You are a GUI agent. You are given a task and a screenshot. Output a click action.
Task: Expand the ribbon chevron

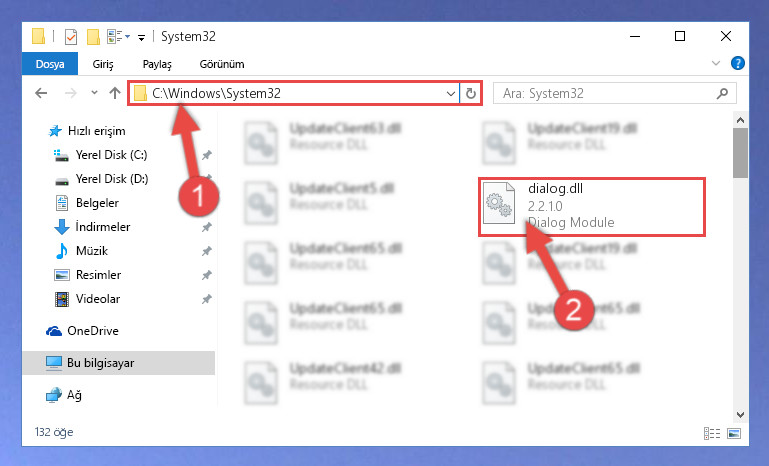(716, 63)
